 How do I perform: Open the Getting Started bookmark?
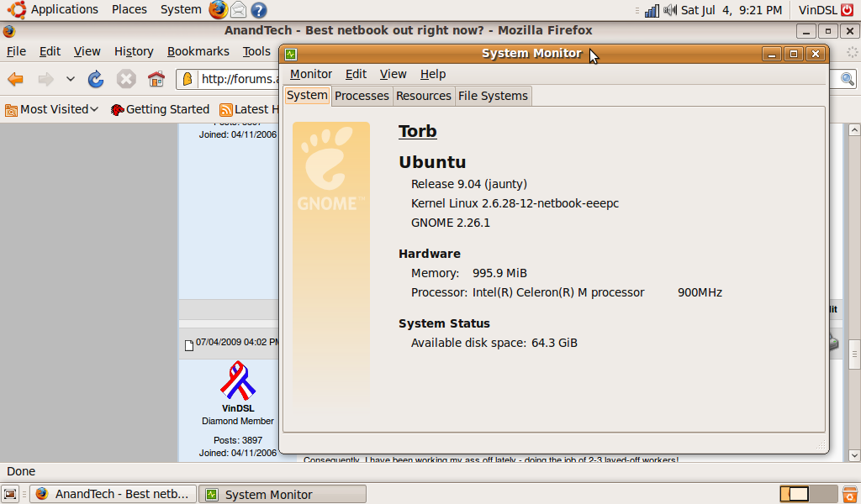(160, 109)
